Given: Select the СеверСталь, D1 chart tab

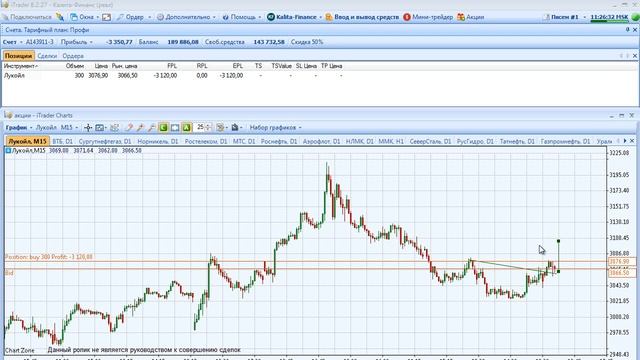Looking at the screenshot, I should (x=430, y=141).
